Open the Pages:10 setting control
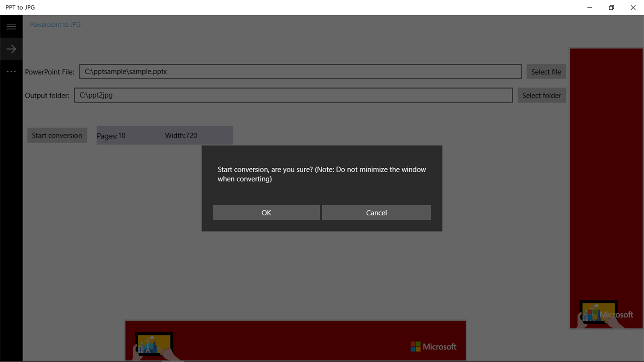 [x=111, y=135]
